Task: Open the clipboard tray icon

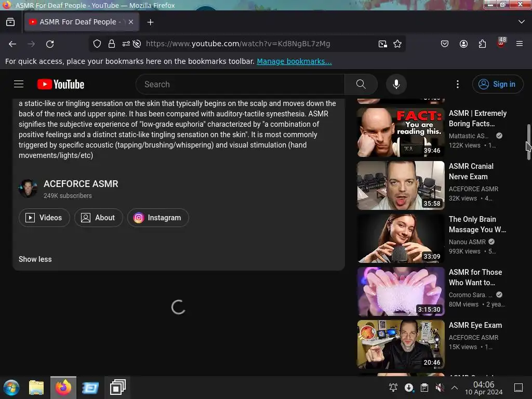Action: [424, 388]
